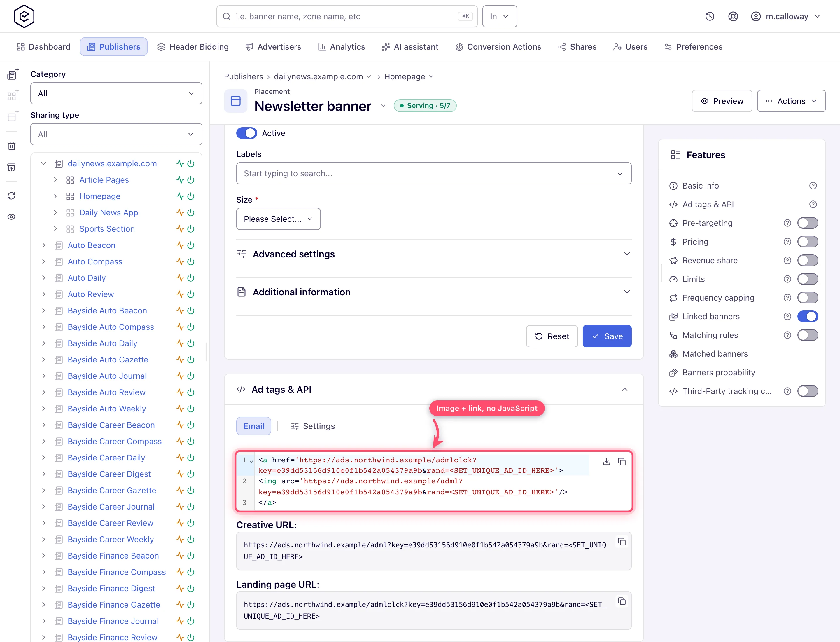Viewport: 840px width, 642px height.
Task: Click the archive icon in sidebar
Action: (11, 167)
